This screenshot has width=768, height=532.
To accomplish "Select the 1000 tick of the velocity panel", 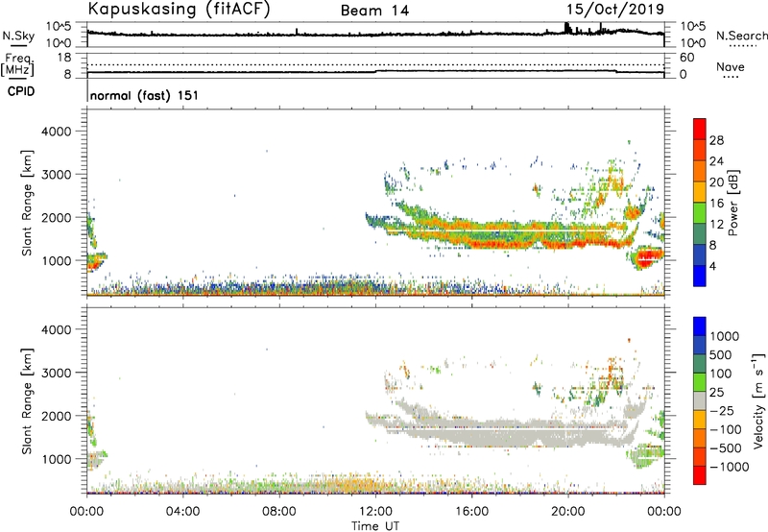I will (56, 459).
